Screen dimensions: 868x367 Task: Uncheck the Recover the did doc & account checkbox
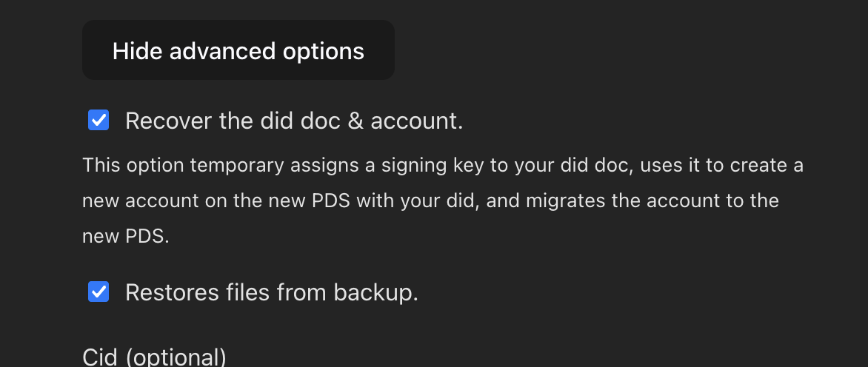[x=99, y=120]
